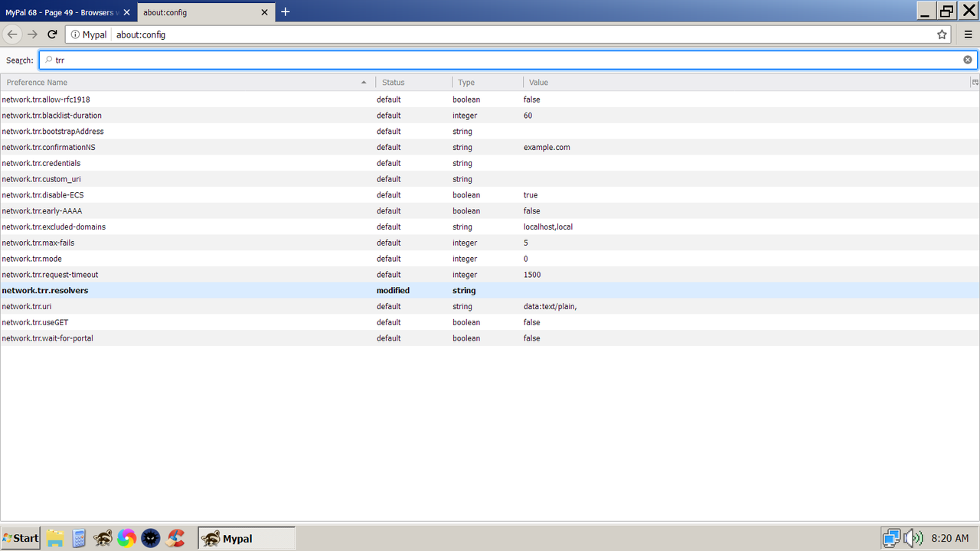
Task: Click true value for disable-ECS
Action: click(x=531, y=195)
